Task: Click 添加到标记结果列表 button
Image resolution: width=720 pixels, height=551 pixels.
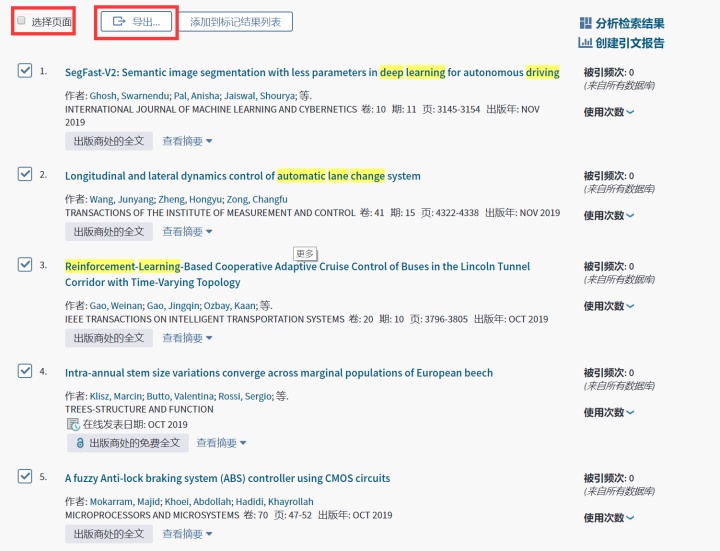Action: (x=235, y=22)
